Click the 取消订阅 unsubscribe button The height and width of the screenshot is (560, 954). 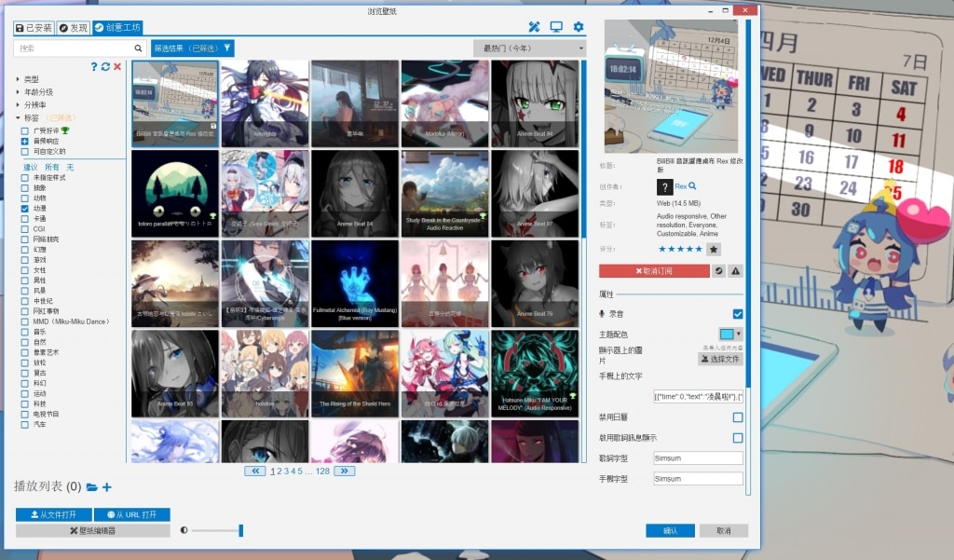tap(654, 271)
